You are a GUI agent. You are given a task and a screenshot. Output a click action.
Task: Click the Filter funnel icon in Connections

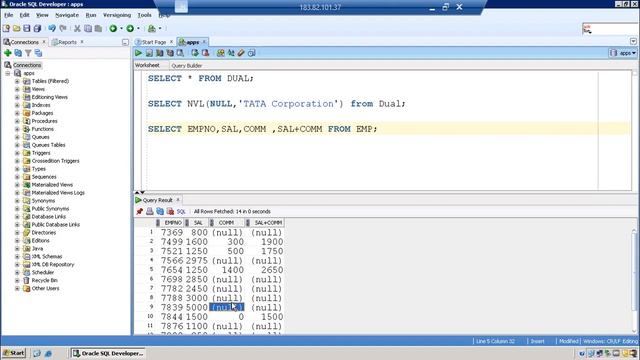pos(28,53)
